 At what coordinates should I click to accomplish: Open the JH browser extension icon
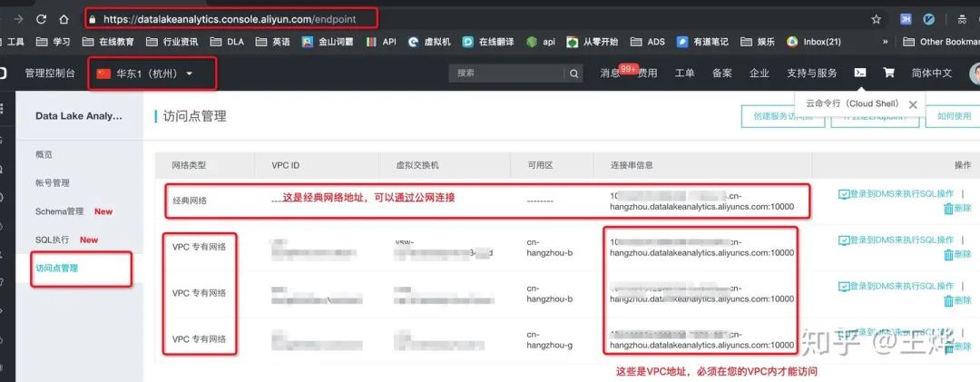pos(906,19)
